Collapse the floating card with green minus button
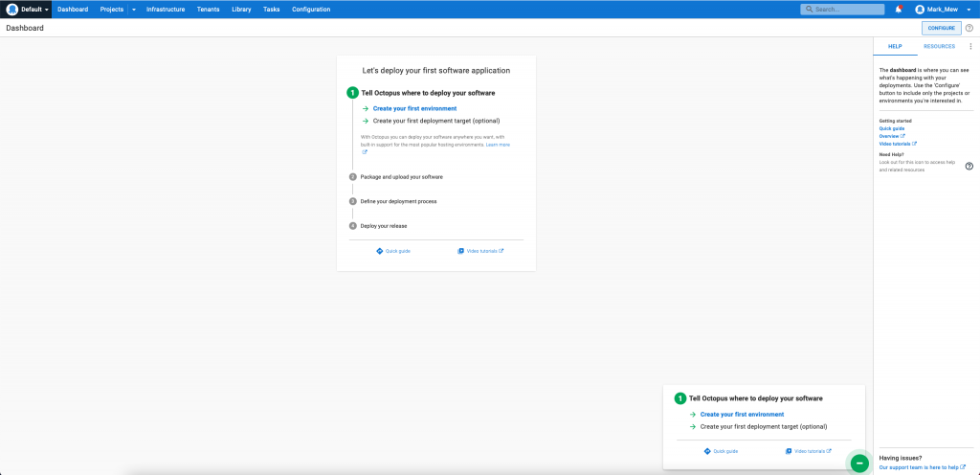 tap(859, 463)
